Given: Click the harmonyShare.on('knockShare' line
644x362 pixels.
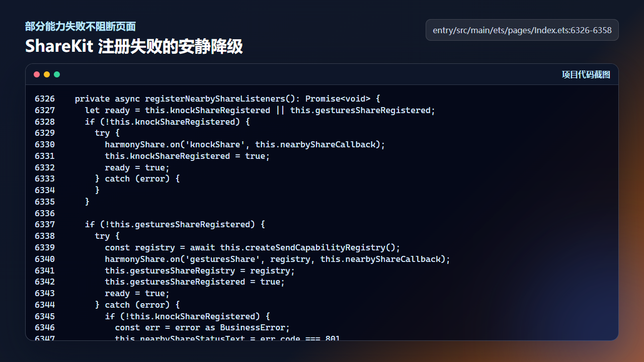Looking at the screenshot, I should click(x=245, y=144).
